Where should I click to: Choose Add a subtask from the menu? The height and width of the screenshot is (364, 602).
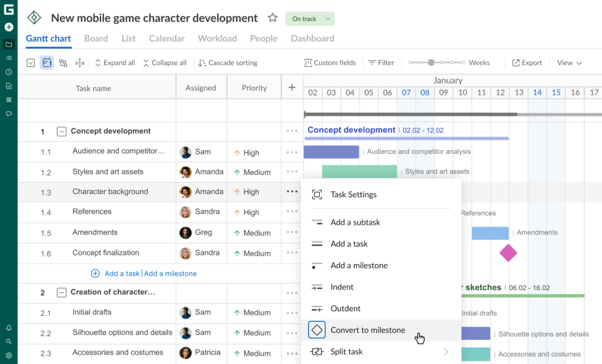[x=356, y=222]
